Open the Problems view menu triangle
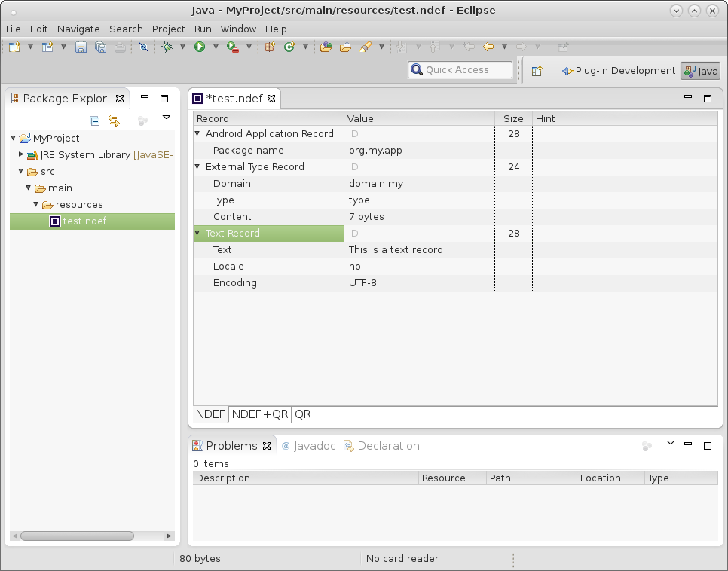This screenshot has height=571, width=728. coord(671,443)
